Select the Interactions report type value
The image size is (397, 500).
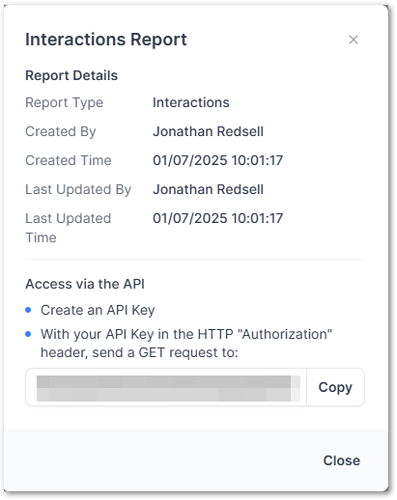click(x=191, y=102)
